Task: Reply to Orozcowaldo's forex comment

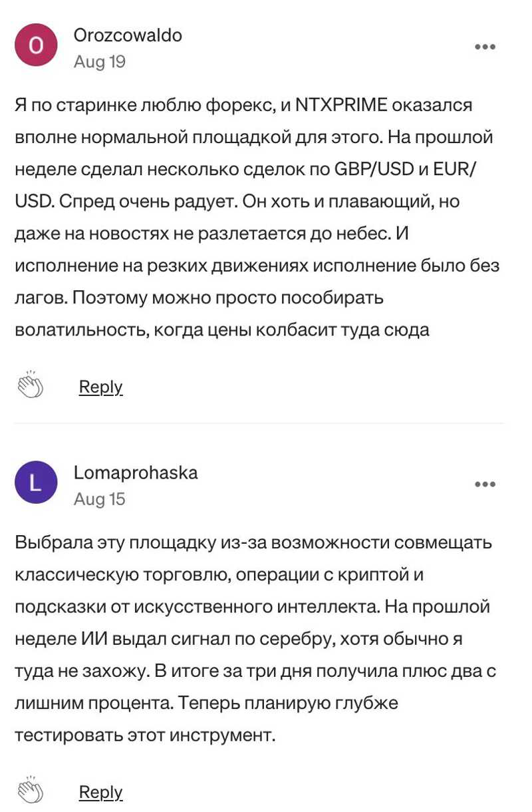Action: pos(100,387)
